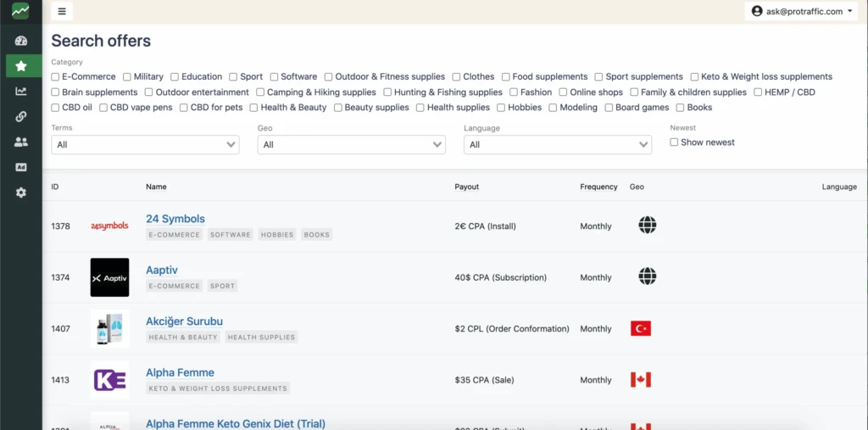Click the Name column header
This screenshot has height=430, width=868.
click(156, 187)
